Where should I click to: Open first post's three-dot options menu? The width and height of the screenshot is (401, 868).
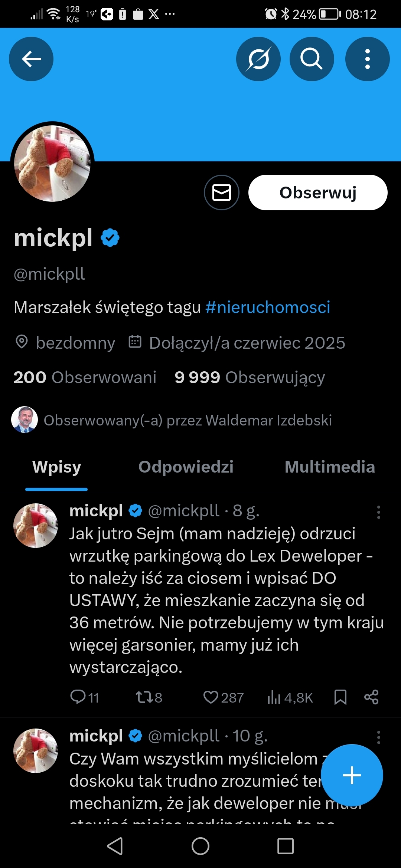click(x=378, y=512)
